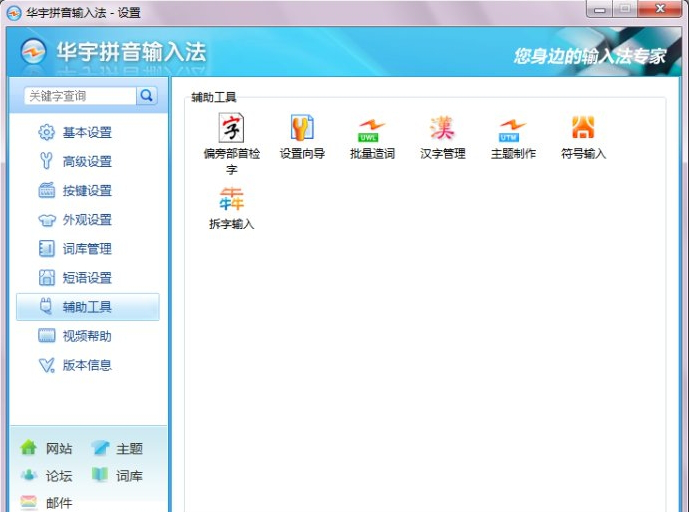The height and width of the screenshot is (532, 689).
Task: Click the film icon beside 视频帮助
Action: 47,336
